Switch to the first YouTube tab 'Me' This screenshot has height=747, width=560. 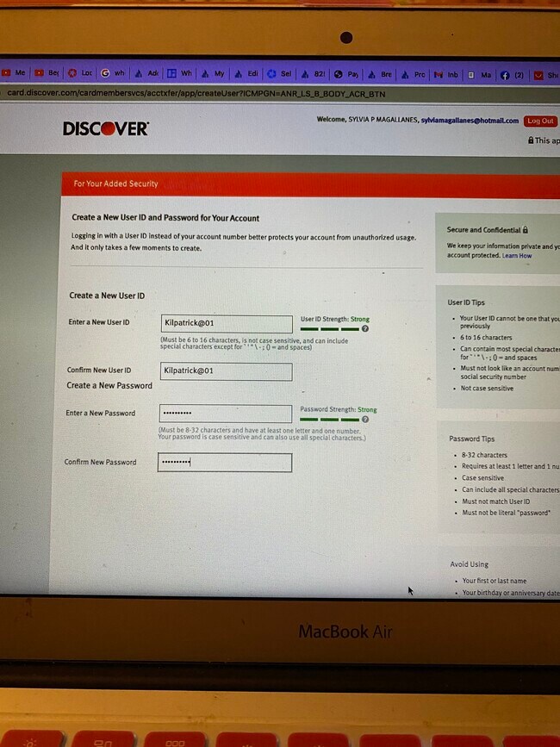14,73
